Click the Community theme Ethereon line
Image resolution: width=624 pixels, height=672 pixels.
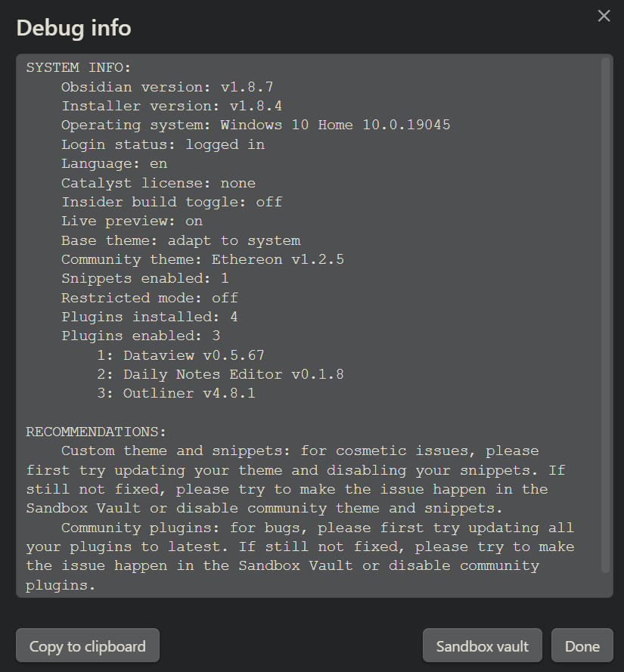[x=203, y=260]
